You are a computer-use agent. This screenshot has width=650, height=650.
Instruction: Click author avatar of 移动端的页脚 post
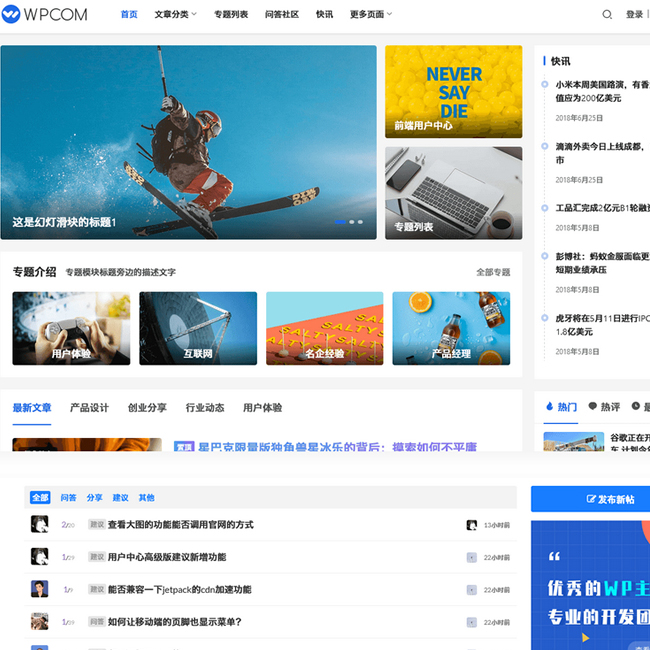tap(40, 621)
